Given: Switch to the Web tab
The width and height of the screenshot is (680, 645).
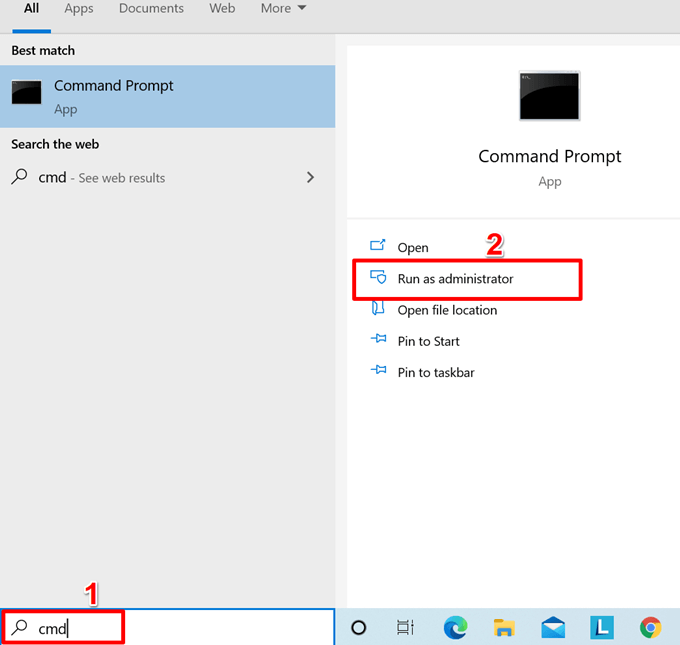Looking at the screenshot, I should (x=222, y=8).
